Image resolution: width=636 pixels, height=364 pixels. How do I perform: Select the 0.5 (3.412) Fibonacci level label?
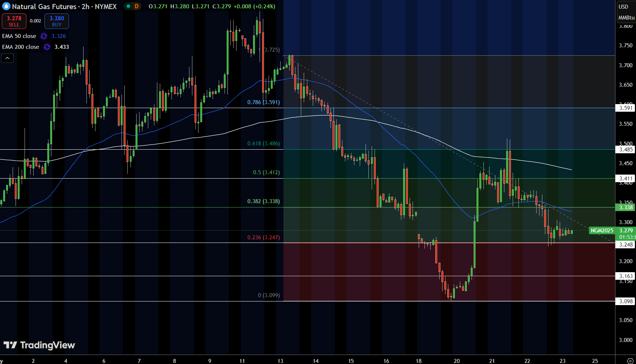point(266,172)
